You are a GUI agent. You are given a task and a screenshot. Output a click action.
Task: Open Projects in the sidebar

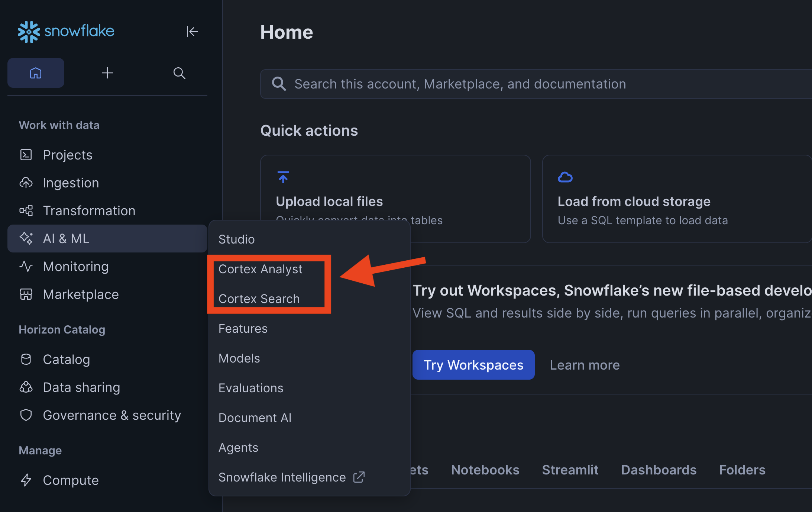tap(67, 155)
